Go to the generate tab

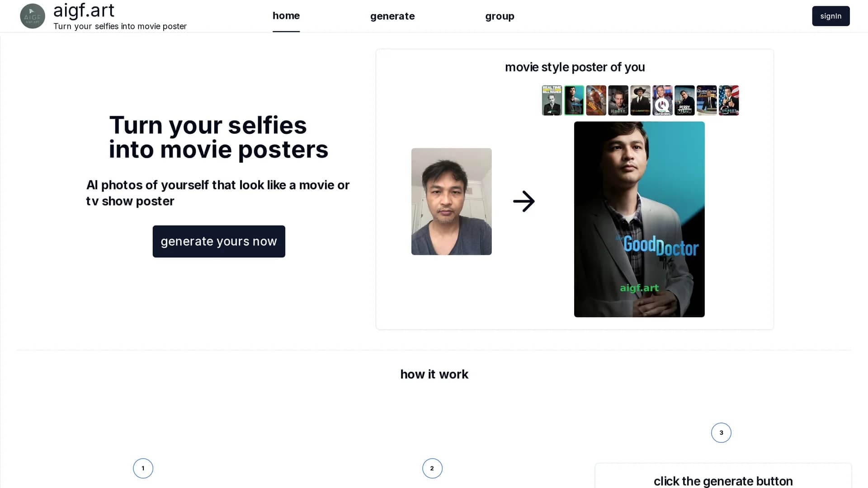(392, 16)
